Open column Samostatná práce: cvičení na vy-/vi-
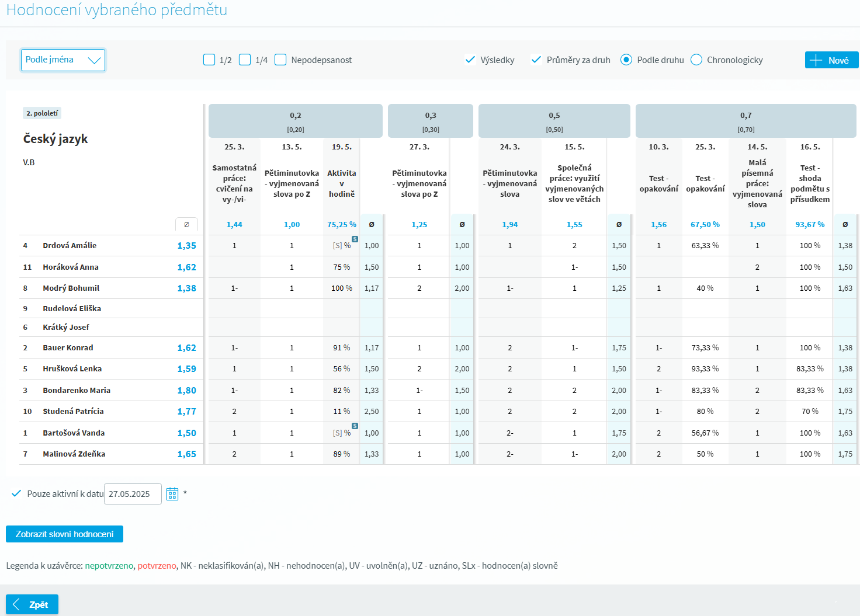The width and height of the screenshot is (860, 616). coord(234,183)
